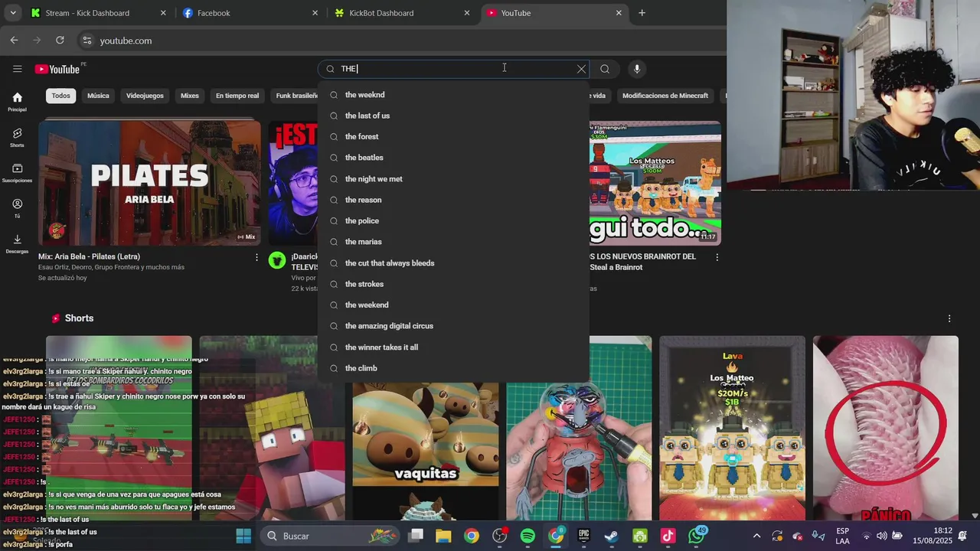The height and width of the screenshot is (551, 980).
Task: Open the Pilates Aria Bela mix thumbnail
Action: (149, 182)
